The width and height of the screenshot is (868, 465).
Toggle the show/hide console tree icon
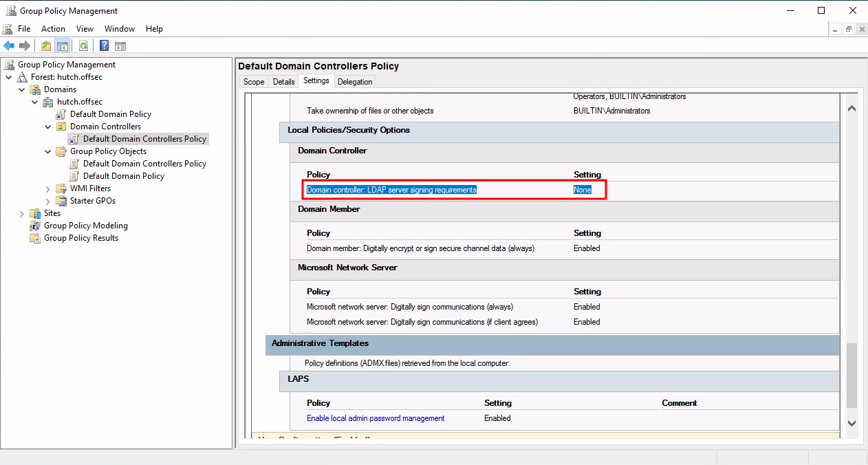[62, 46]
